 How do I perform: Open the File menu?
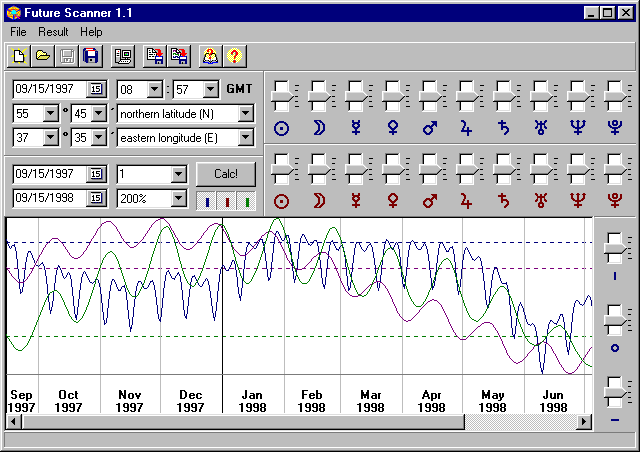(18, 32)
